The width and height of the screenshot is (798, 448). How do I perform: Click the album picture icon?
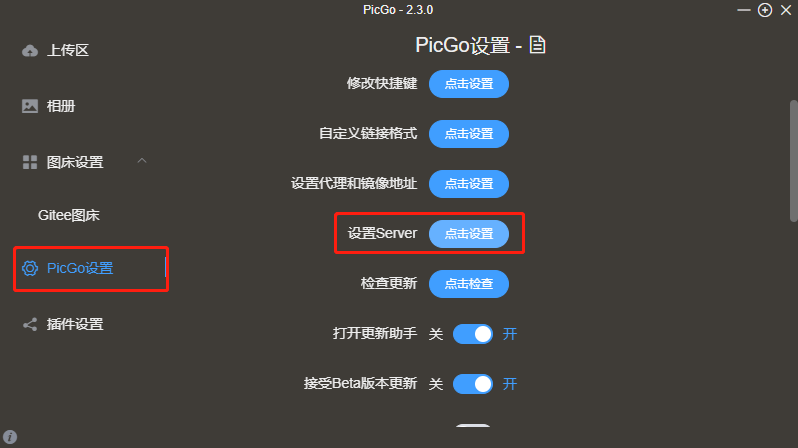[30, 106]
